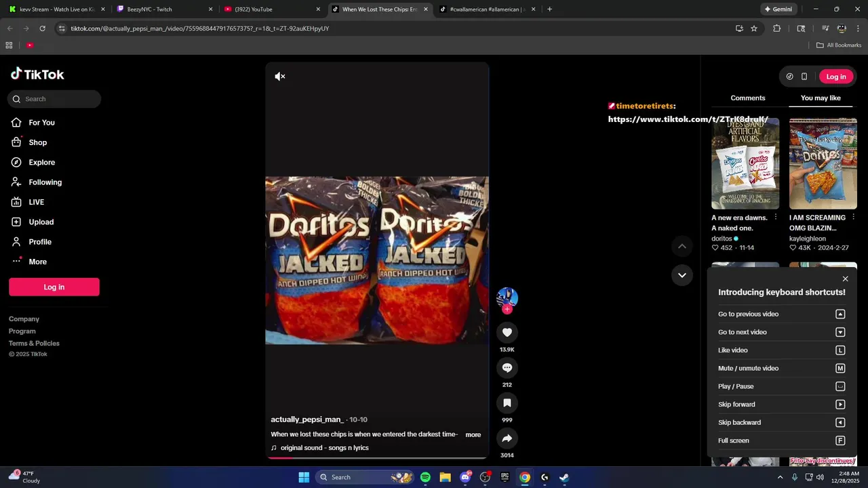
Task: Open Chrome extensions puzzle icon
Action: click(777, 28)
